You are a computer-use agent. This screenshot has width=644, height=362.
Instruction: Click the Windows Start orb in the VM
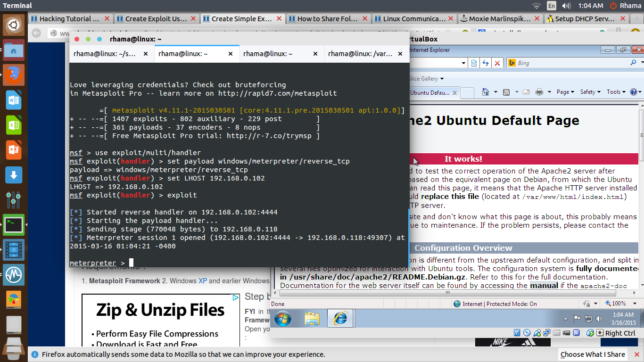pyautogui.click(x=283, y=319)
